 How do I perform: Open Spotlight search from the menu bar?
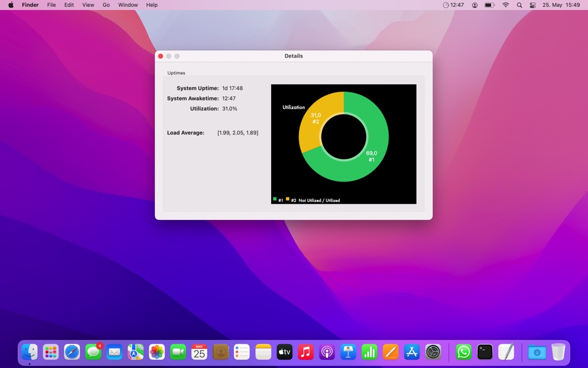tap(520, 5)
